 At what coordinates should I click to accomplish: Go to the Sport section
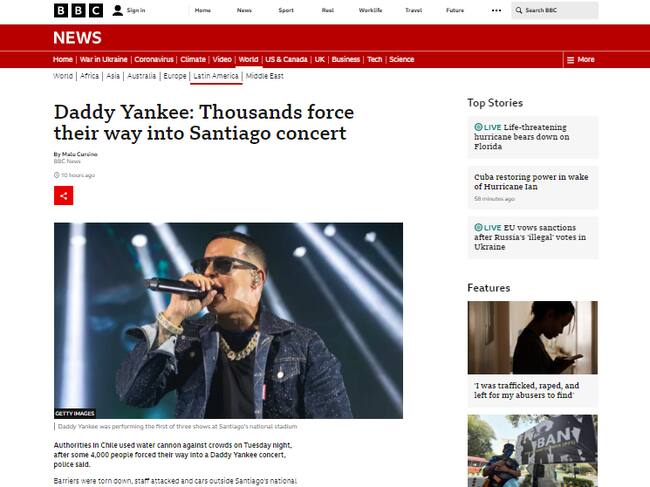(x=286, y=10)
